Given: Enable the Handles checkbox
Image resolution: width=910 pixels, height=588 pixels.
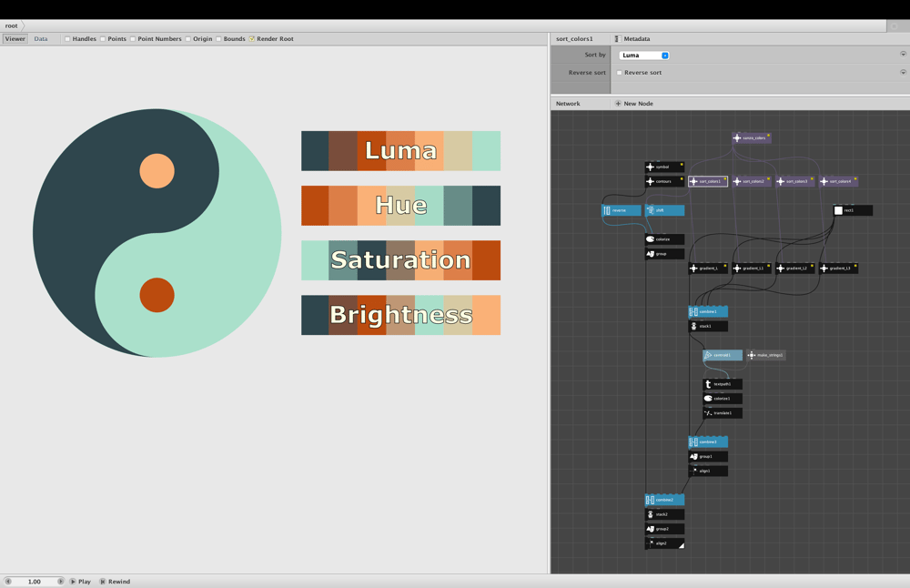Looking at the screenshot, I should pyautogui.click(x=67, y=39).
